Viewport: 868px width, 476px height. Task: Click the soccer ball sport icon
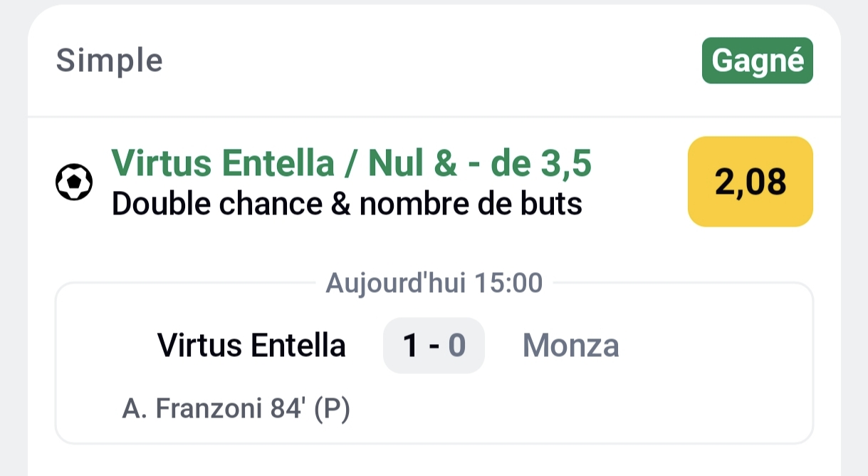tap(74, 182)
